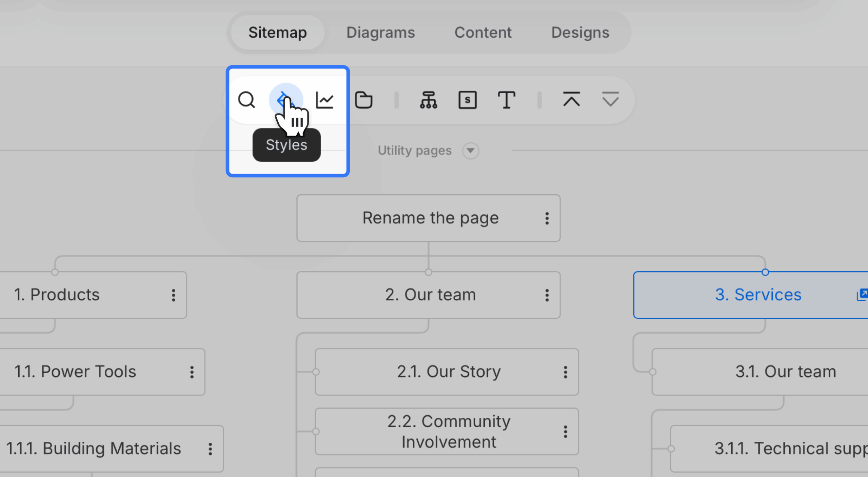
Task: Open the search tool in the toolbar
Action: click(x=246, y=100)
